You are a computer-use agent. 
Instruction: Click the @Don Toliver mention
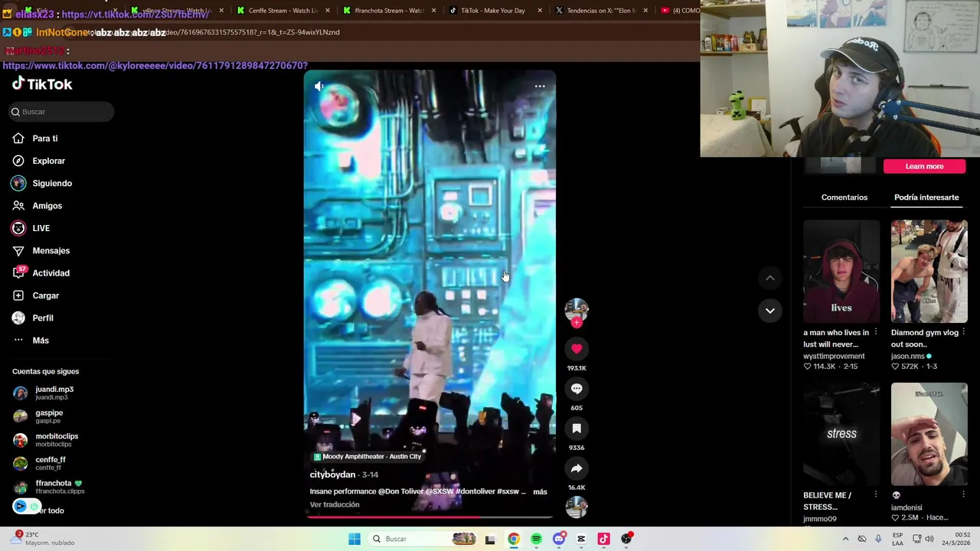(400, 491)
